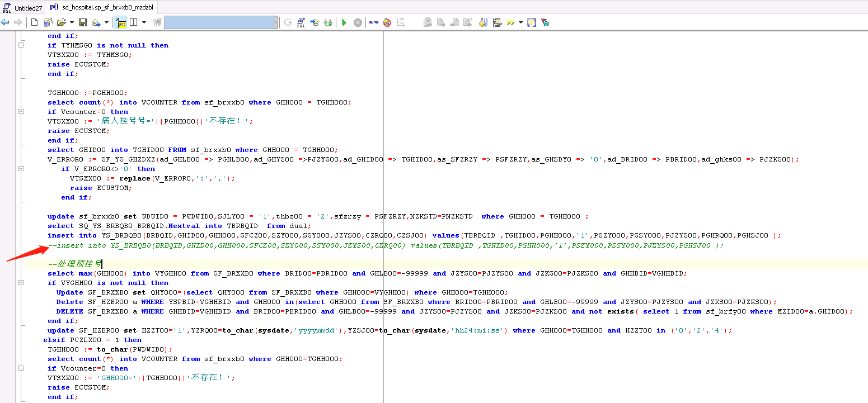Click the 'select SQ_YS_BRBQB0_BRBQID.Nextval' line
Image resolution: width=868 pixels, height=403 pixels.
pos(180,226)
